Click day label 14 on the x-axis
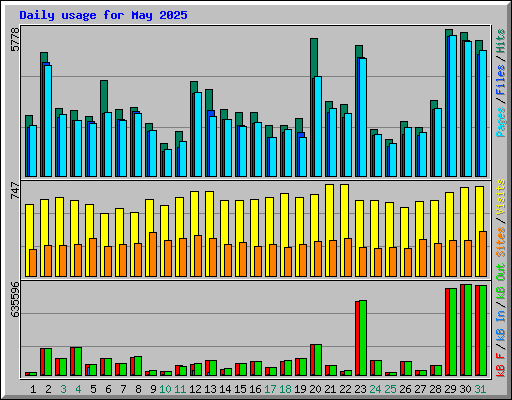The image size is (512, 400). (x=225, y=389)
